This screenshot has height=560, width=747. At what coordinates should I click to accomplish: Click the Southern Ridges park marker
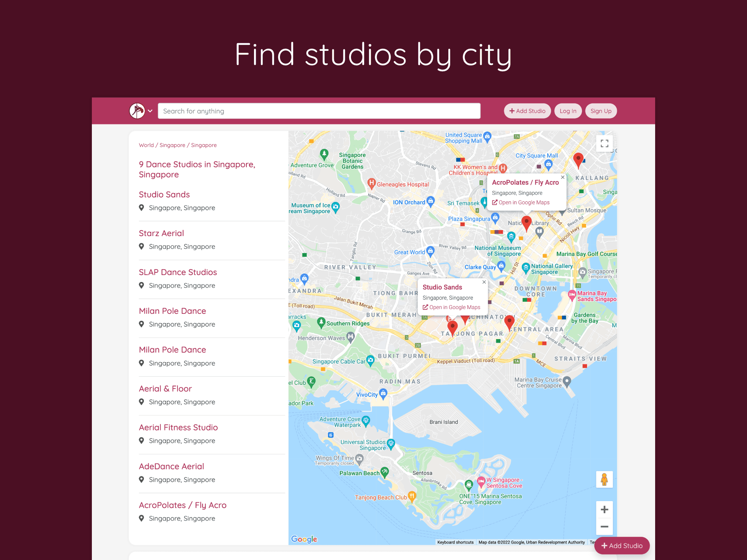pos(321,322)
